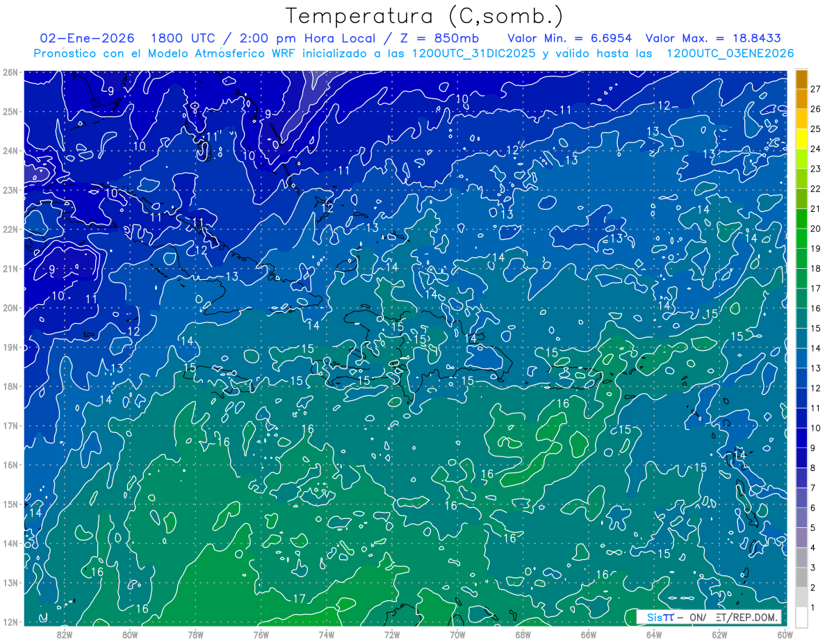
Task: Click the title "Temperatura (C,somb.)"
Action: pos(425,16)
